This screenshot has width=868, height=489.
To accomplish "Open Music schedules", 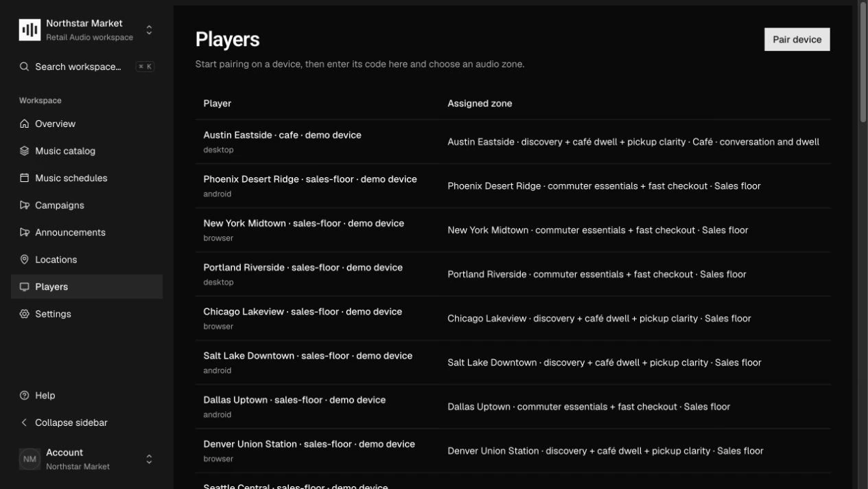I will (86, 178).
